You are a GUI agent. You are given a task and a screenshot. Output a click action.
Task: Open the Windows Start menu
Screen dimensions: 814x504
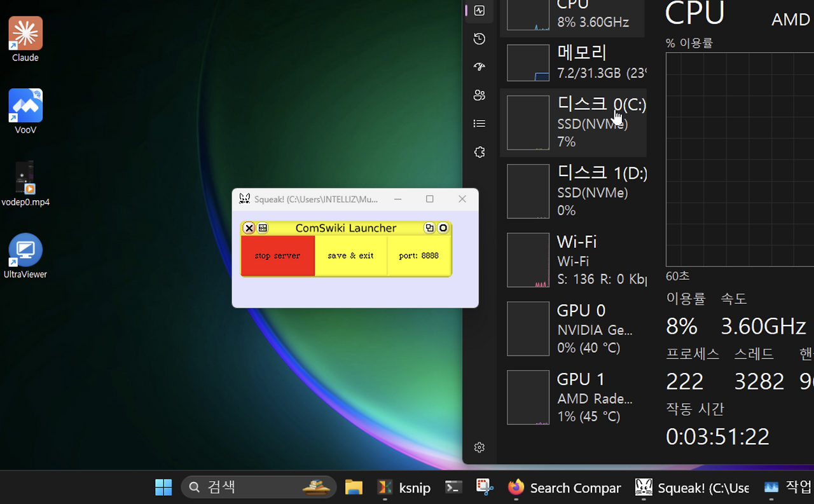pos(163,487)
